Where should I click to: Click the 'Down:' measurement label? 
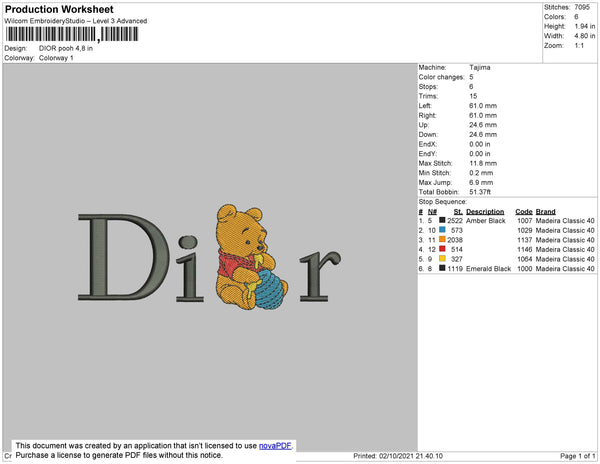pos(428,134)
